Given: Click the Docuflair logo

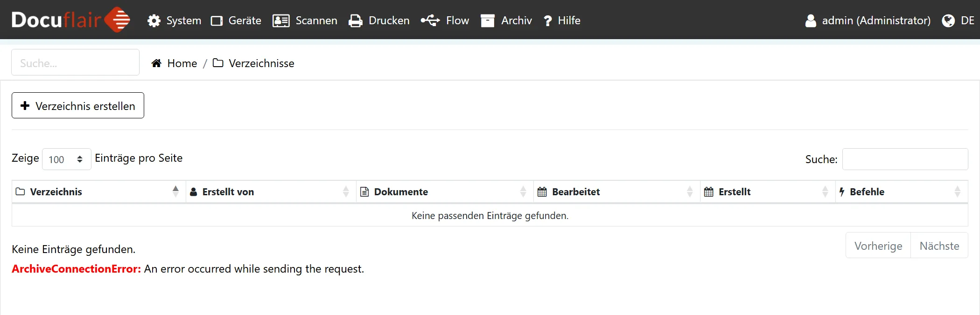Looking at the screenshot, I should pyautogui.click(x=70, y=20).
